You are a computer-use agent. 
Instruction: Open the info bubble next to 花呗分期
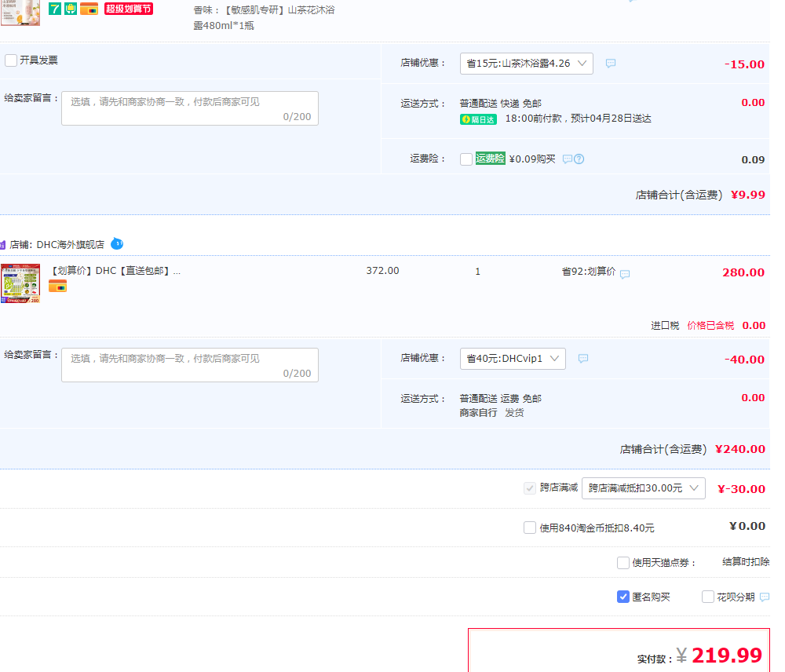765,597
